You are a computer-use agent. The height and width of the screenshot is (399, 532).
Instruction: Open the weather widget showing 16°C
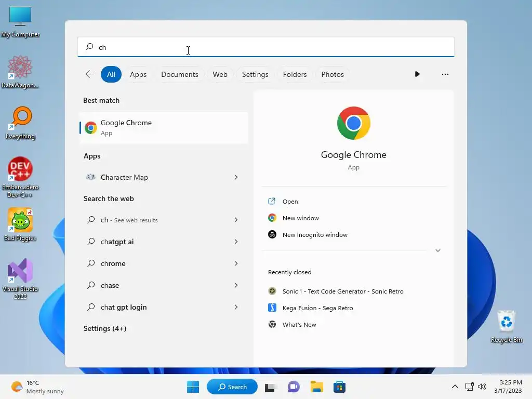pyautogui.click(x=37, y=387)
